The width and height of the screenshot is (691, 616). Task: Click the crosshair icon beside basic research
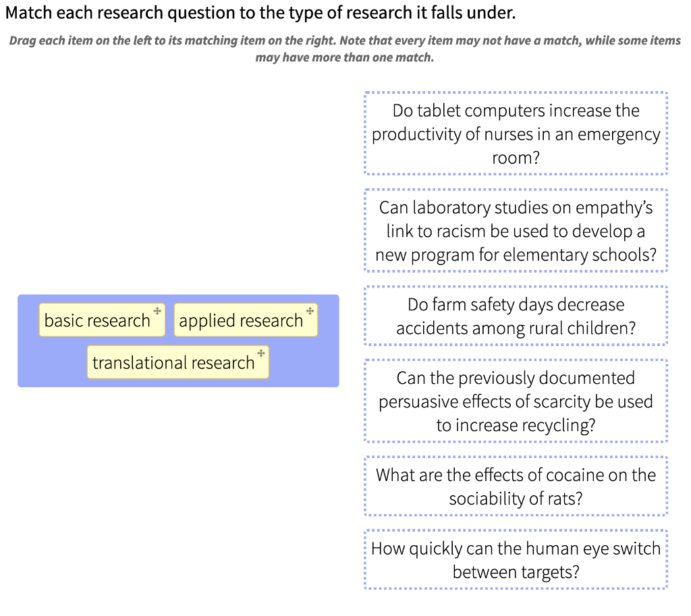click(x=157, y=311)
